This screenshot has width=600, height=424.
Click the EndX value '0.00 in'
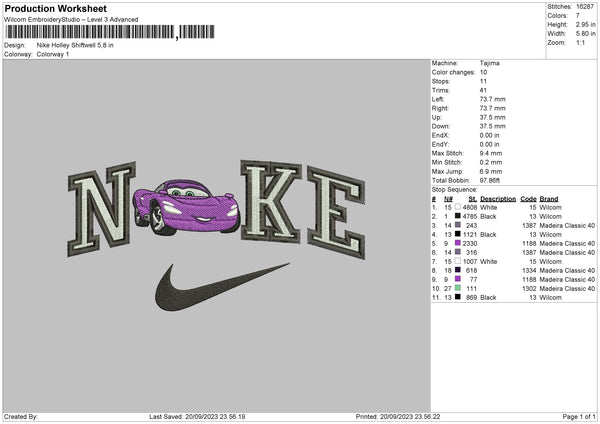click(489, 135)
